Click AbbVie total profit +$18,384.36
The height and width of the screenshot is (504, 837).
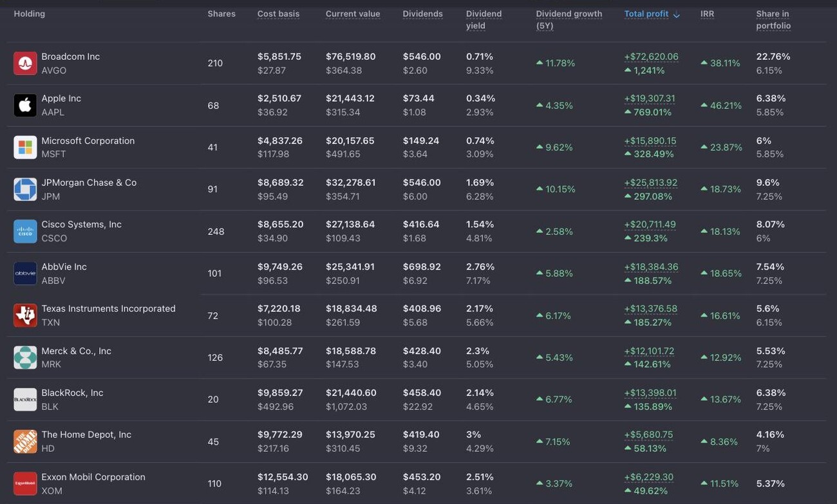651,267
